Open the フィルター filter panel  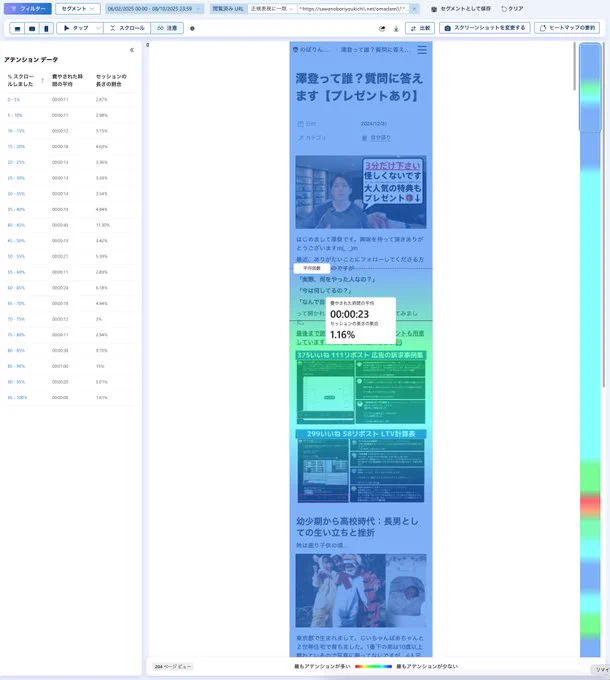click(x=28, y=9)
